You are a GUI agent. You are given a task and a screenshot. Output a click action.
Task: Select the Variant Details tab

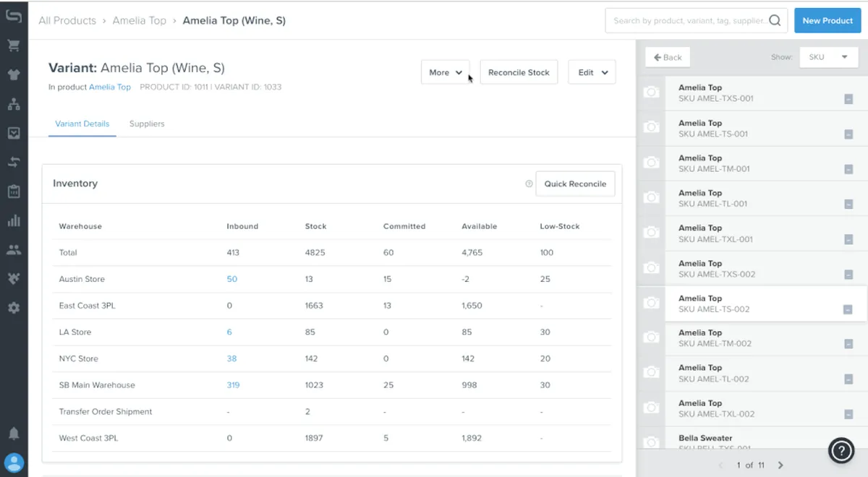tap(82, 124)
